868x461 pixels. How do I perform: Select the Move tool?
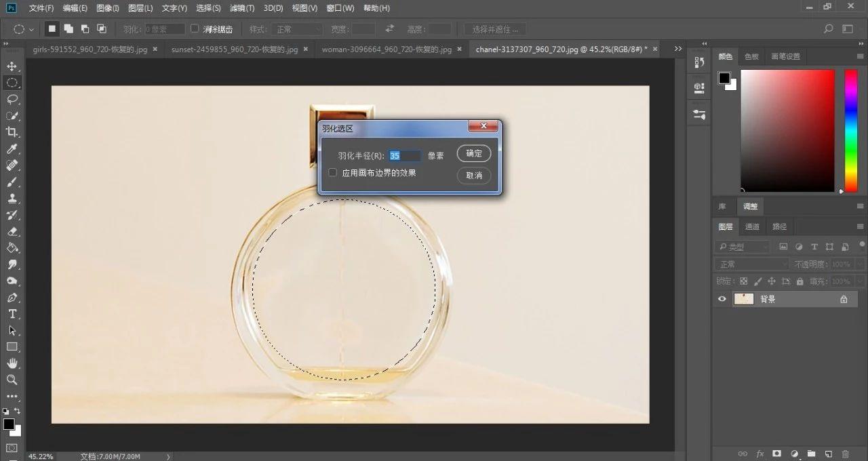pos(12,66)
